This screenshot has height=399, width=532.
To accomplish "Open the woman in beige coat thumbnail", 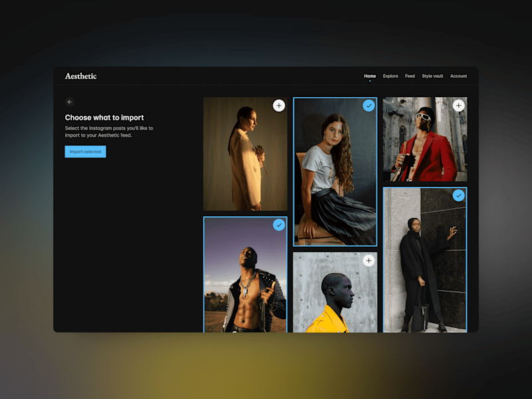I will click(245, 154).
